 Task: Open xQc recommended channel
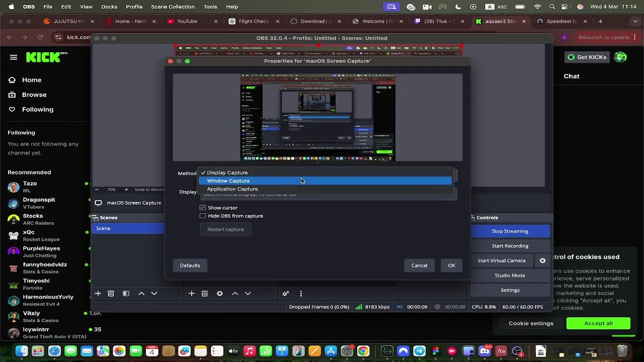tap(45, 235)
